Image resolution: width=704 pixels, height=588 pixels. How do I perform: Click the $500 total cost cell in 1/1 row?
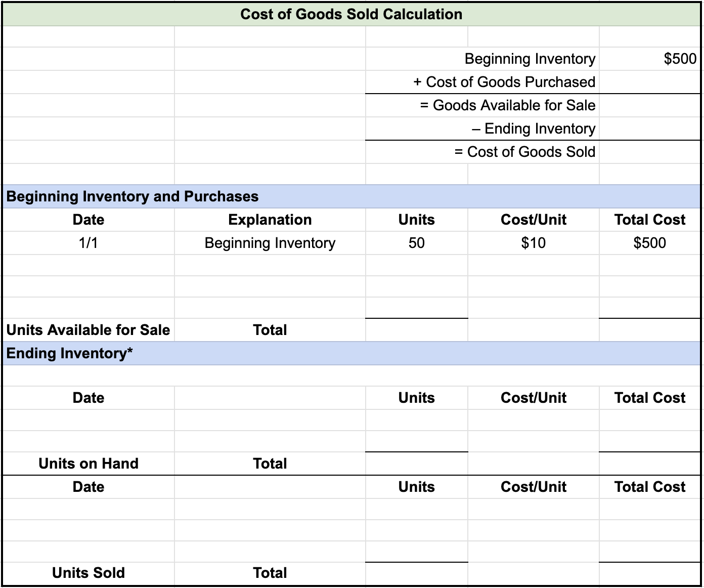click(x=650, y=243)
